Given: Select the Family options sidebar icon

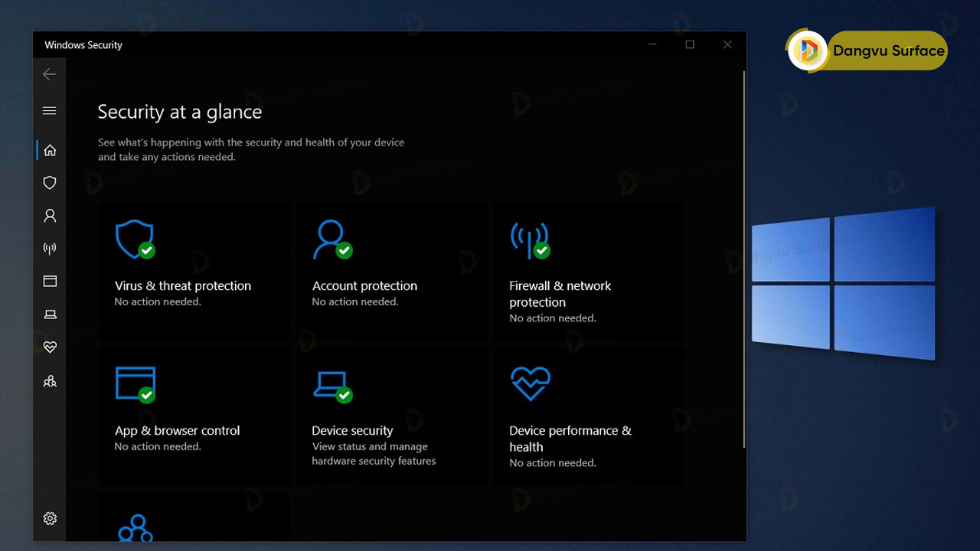Looking at the screenshot, I should (x=49, y=380).
